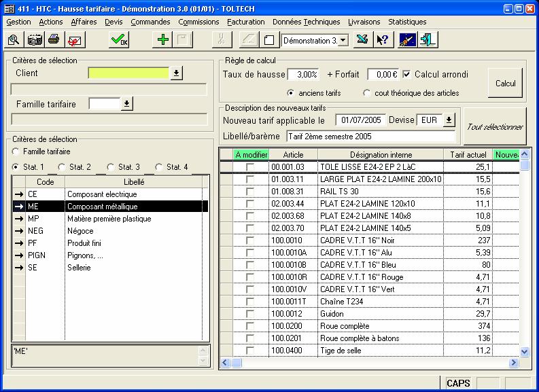Select the Stat. 4 radio button
Viewport: 539px width, 392px height.
pos(159,167)
